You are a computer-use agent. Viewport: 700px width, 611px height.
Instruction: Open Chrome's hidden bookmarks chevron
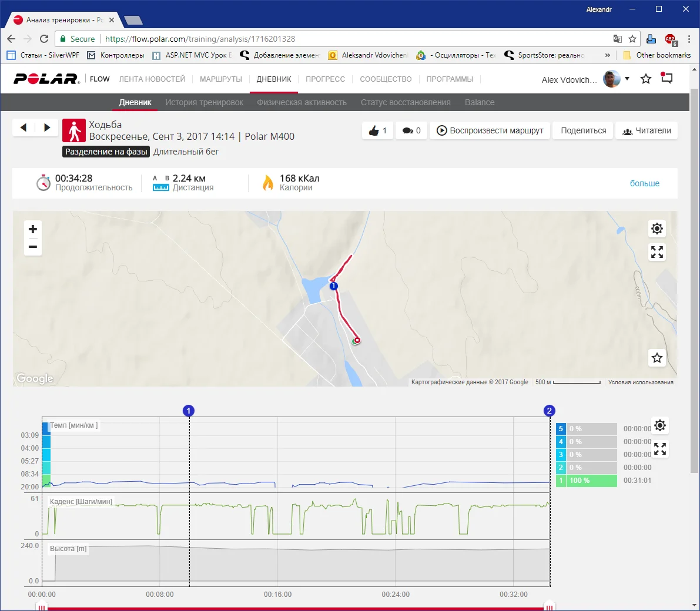click(x=607, y=55)
